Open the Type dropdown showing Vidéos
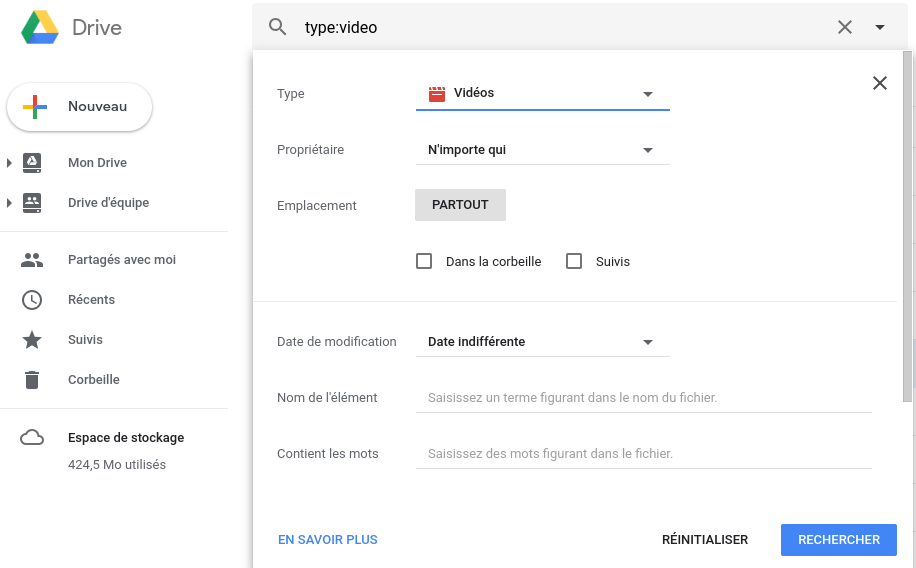916x568 pixels. 543,93
